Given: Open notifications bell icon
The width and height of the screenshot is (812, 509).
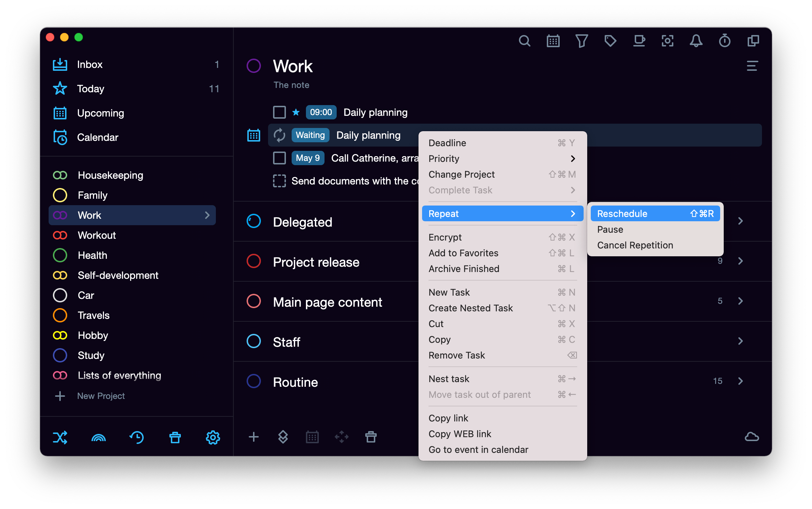Looking at the screenshot, I should (x=696, y=41).
